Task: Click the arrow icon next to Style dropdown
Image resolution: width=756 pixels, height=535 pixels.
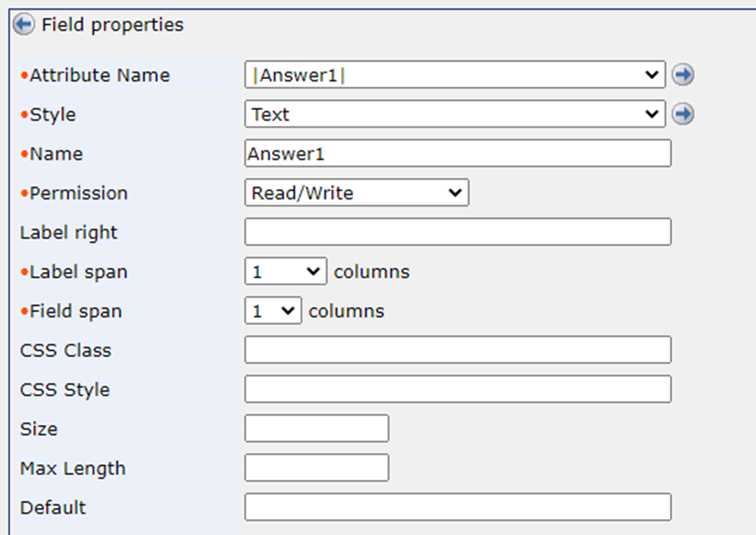Action: coord(682,114)
